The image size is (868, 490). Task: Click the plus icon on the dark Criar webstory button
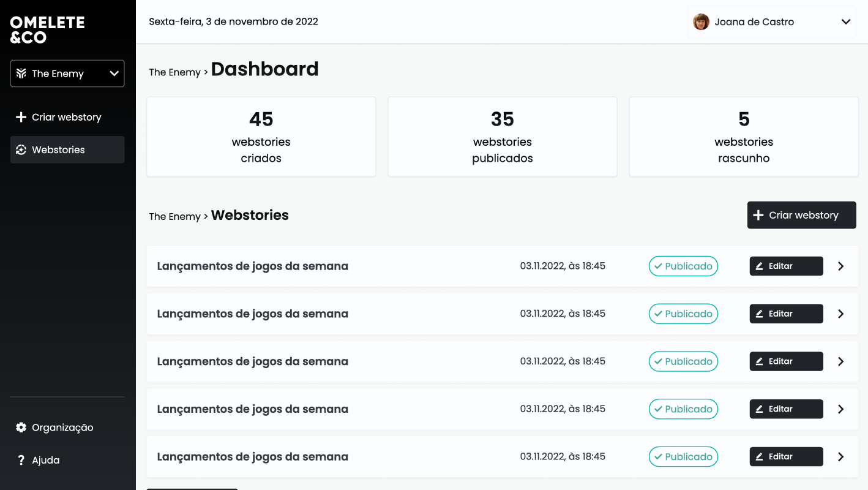(x=759, y=215)
